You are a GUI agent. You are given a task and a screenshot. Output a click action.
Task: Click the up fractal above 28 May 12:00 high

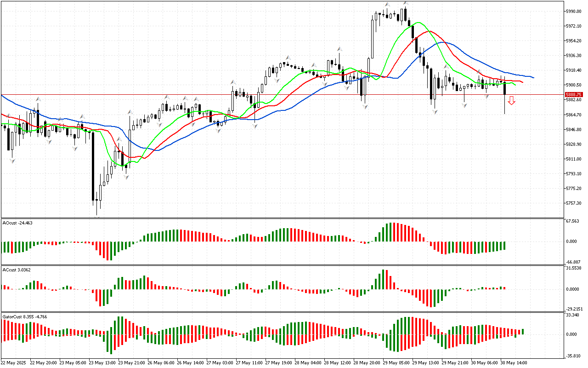click(x=339, y=48)
